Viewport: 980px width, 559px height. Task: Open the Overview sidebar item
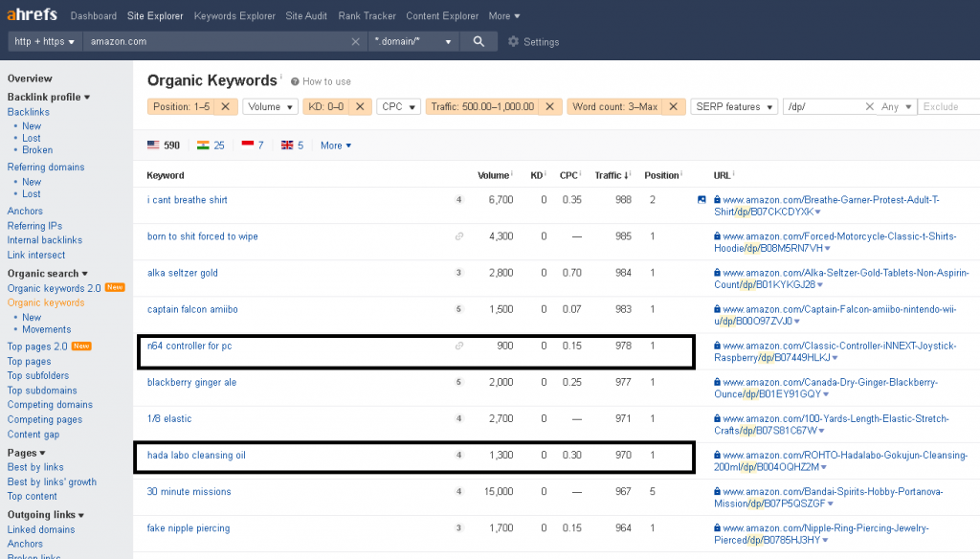tap(30, 78)
